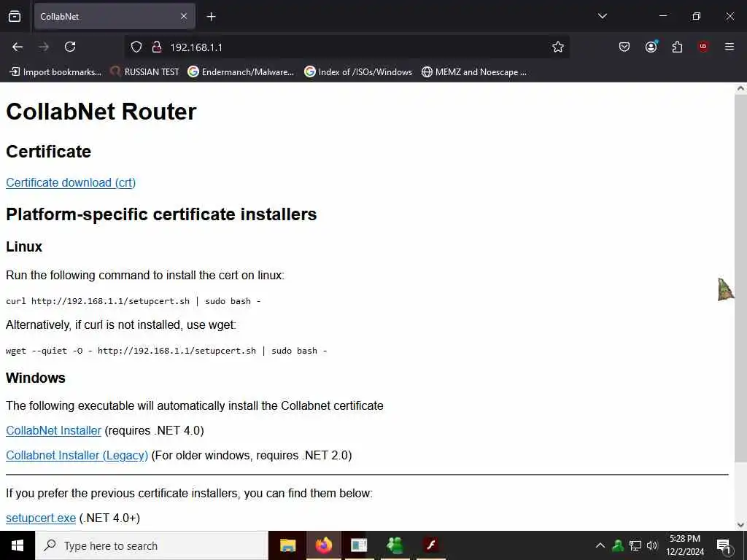Open clock showing 5:28 PM
The height and width of the screenshot is (560, 747).
tap(685, 545)
